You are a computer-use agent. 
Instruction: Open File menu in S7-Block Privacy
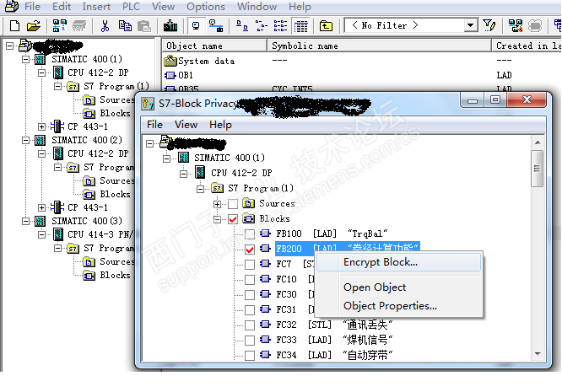coord(154,125)
